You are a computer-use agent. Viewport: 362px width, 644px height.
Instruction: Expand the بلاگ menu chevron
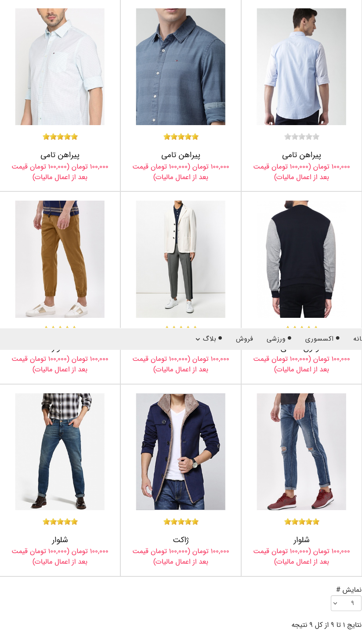[198, 339]
